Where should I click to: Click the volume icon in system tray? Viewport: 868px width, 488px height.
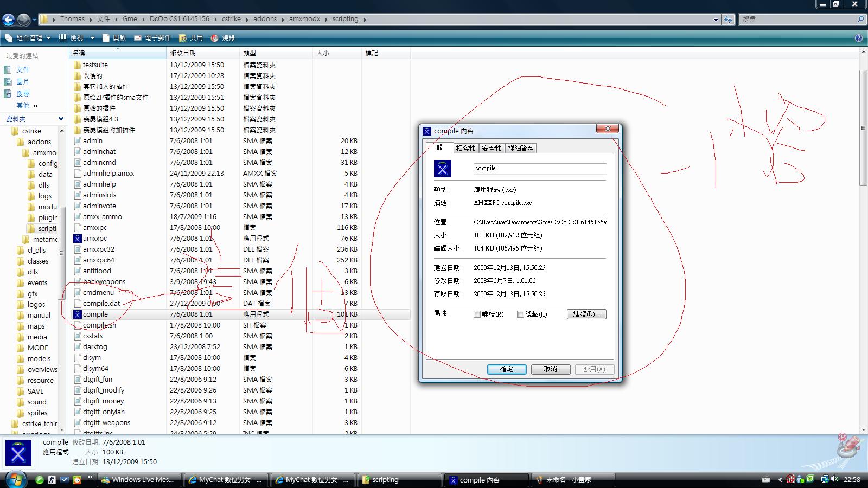coord(834,479)
